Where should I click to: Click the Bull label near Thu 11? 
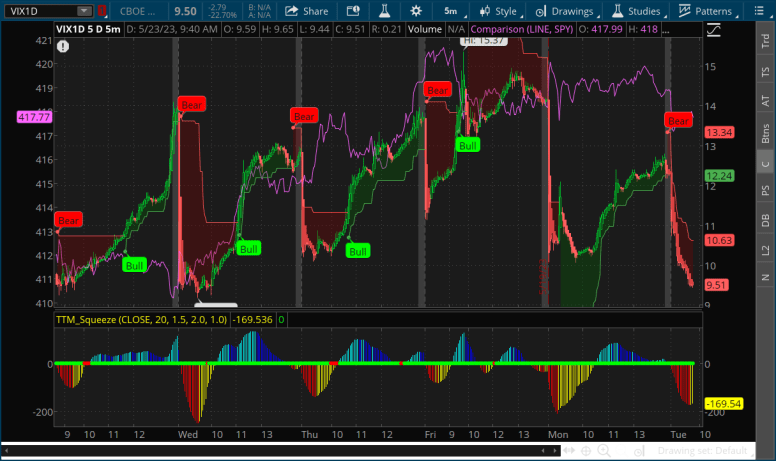358,251
